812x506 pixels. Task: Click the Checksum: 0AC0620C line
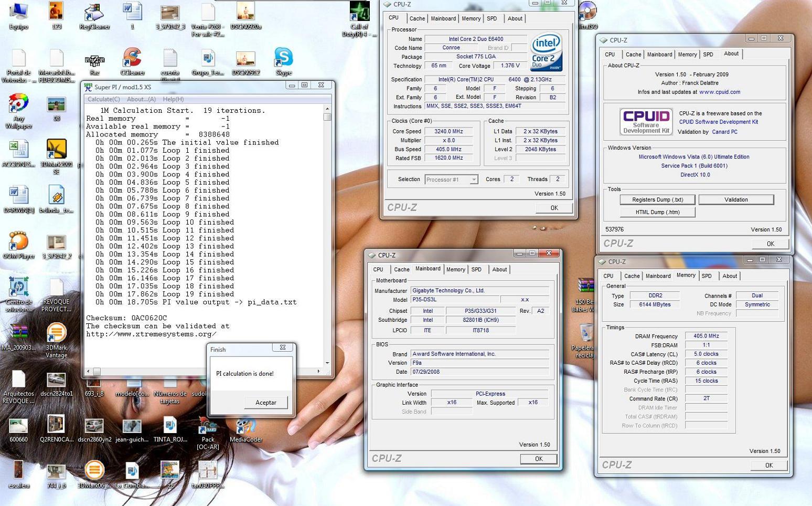(126, 318)
